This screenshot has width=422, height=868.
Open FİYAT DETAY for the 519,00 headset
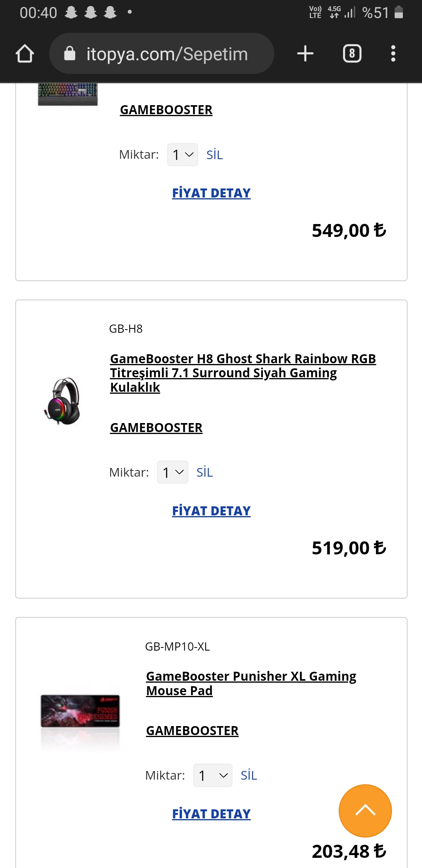pos(211,511)
